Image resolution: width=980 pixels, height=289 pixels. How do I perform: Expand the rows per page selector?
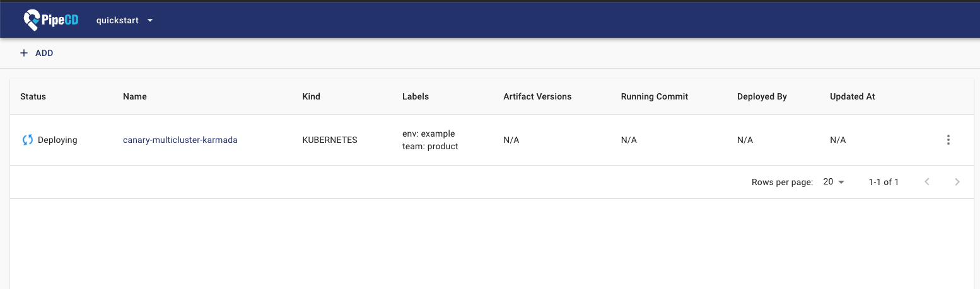click(834, 182)
